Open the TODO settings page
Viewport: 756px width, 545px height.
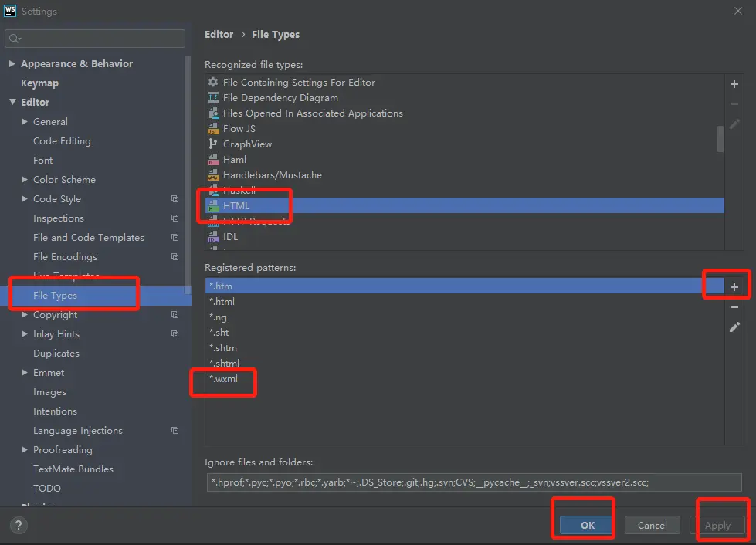[47, 488]
